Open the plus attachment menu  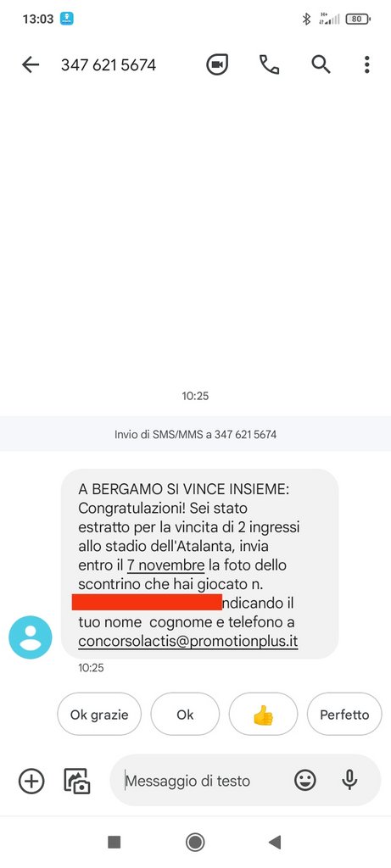click(31, 781)
